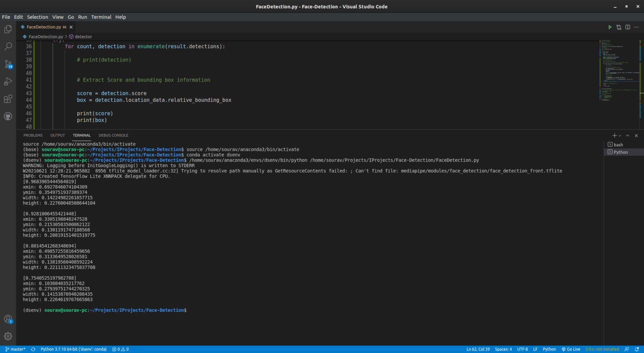644x353 pixels.
Task: Change the Spaces: 4 indentation setting
Action: point(503,349)
